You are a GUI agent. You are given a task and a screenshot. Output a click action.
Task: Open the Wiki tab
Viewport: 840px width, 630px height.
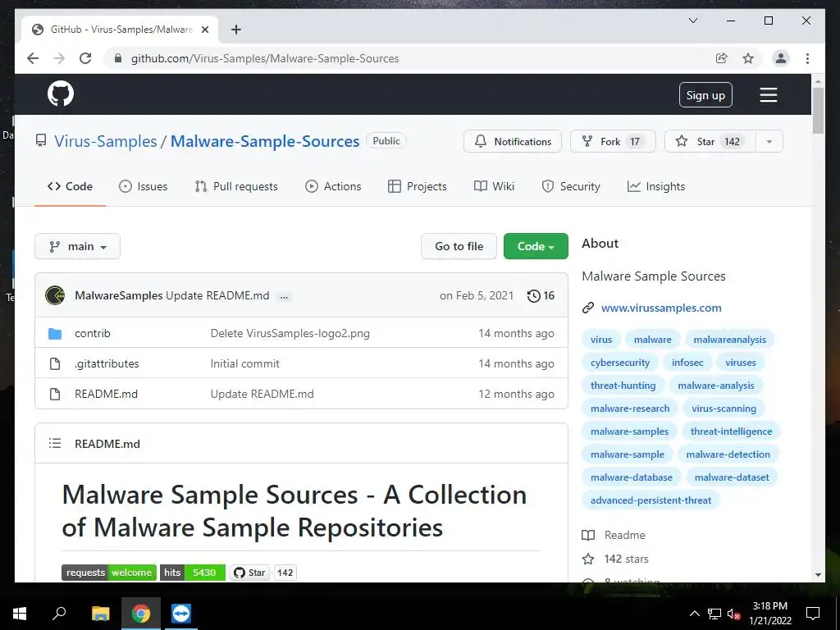click(495, 186)
